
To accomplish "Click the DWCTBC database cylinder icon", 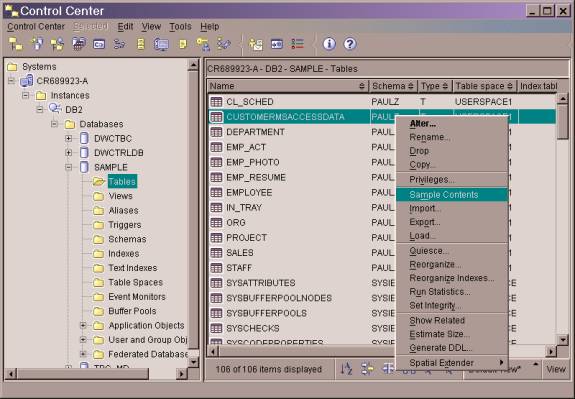I will point(84,138).
